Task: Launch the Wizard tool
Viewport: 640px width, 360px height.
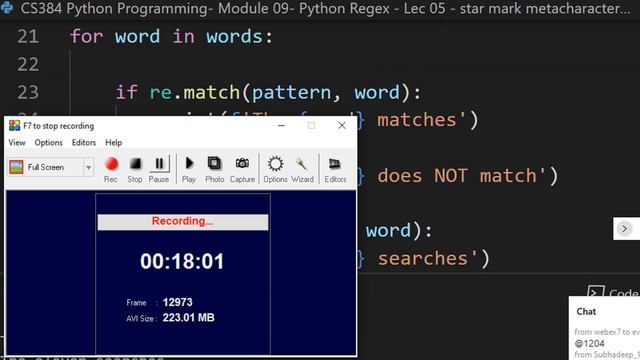Action: tap(302, 169)
